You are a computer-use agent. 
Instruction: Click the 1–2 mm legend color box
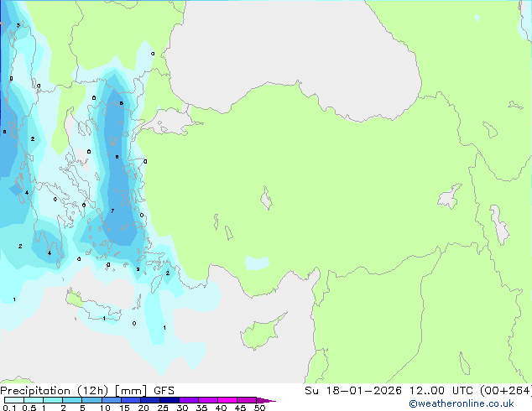coord(53,400)
